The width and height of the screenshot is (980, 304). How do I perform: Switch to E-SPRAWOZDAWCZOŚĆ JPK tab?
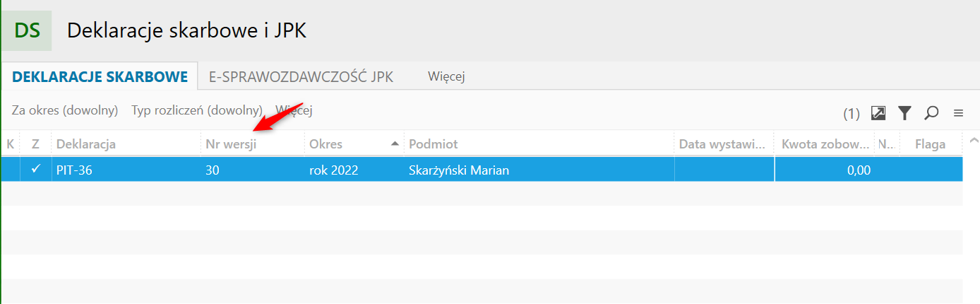(x=301, y=77)
